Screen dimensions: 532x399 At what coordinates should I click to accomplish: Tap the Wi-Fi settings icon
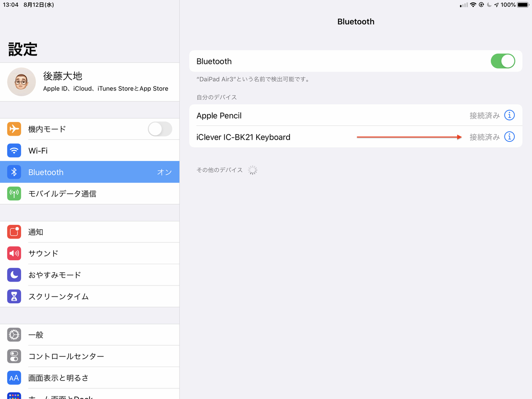point(14,151)
